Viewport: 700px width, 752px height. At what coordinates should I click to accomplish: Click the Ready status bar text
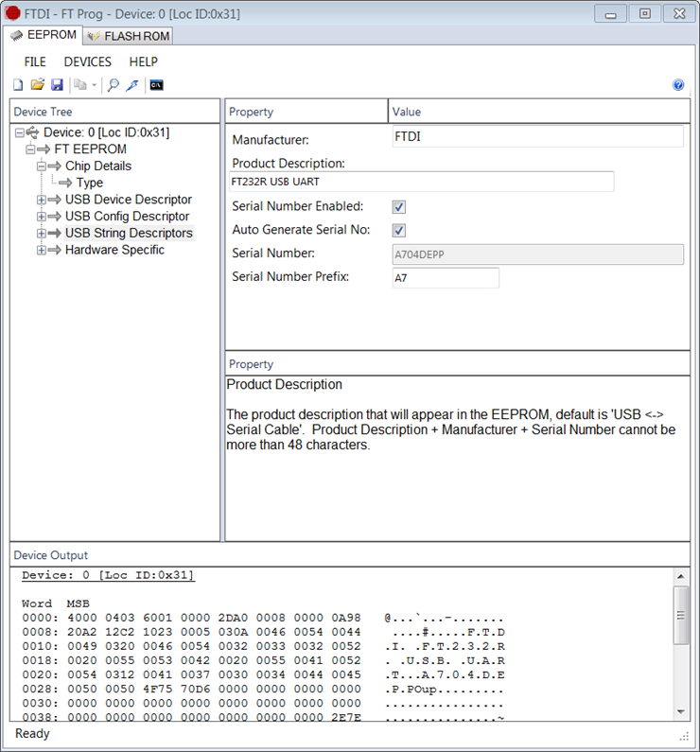pos(32,734)
